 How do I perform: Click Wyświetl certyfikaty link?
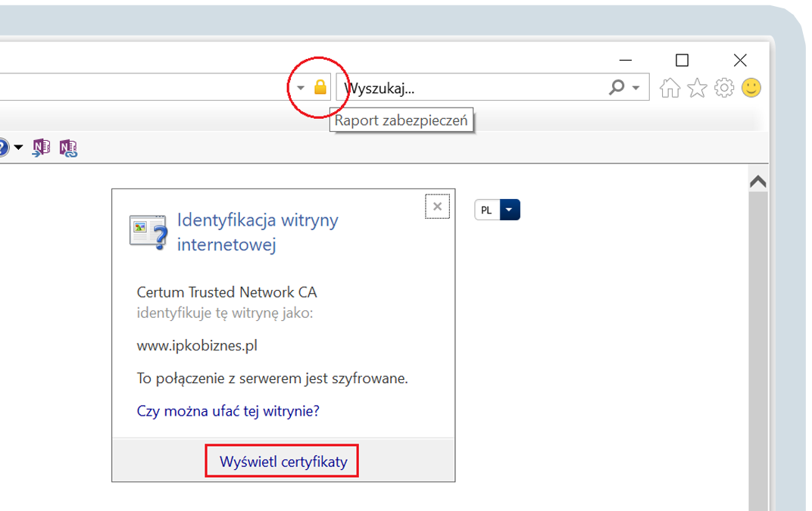pyautogui.click(x=283, y=461)
